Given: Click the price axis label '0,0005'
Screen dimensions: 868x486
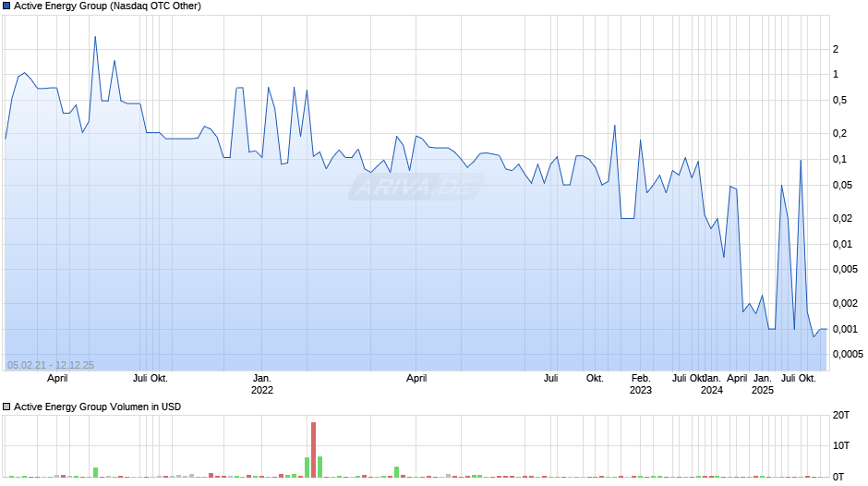Looking at the screenshot, I should pos(848,354).
